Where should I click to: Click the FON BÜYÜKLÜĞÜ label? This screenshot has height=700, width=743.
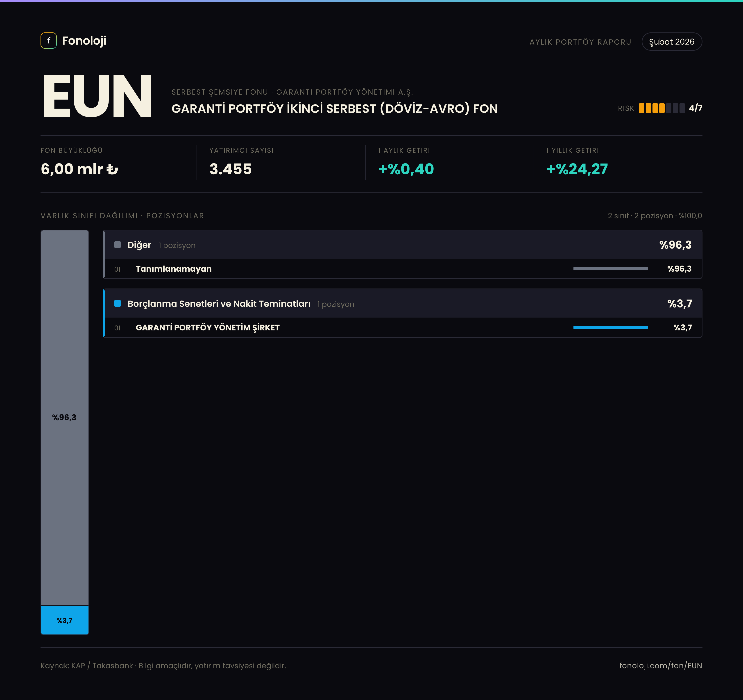72,150
